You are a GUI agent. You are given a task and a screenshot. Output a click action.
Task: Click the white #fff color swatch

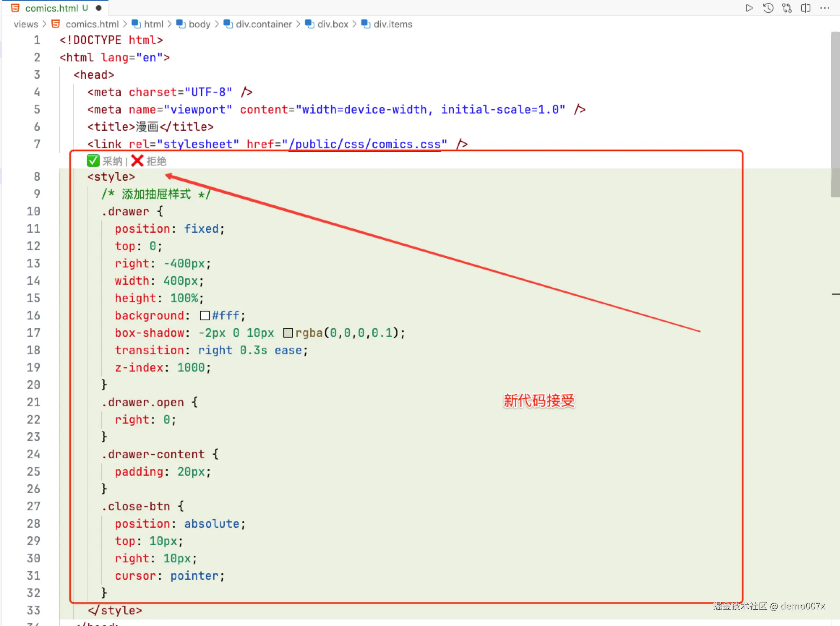205,315
